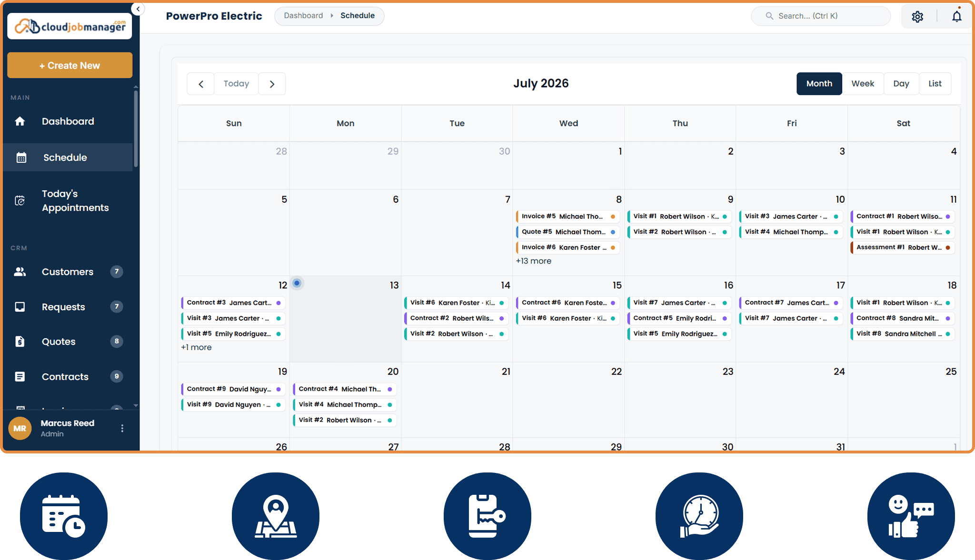The width and height of the screenshot is (975, 560).
Task: Click the Today's Appointments icon
Action: click(x=20, y=201)
